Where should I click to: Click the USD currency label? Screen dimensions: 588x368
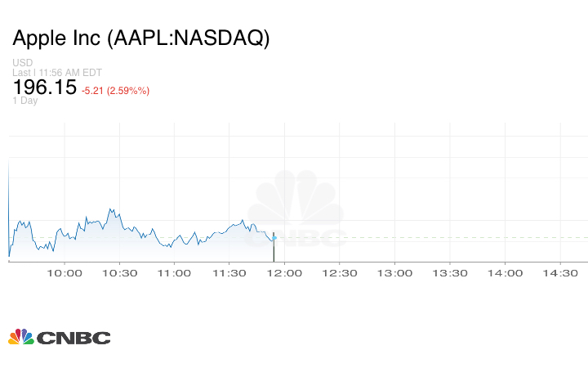pyautogui.click(x=22, y=63)
